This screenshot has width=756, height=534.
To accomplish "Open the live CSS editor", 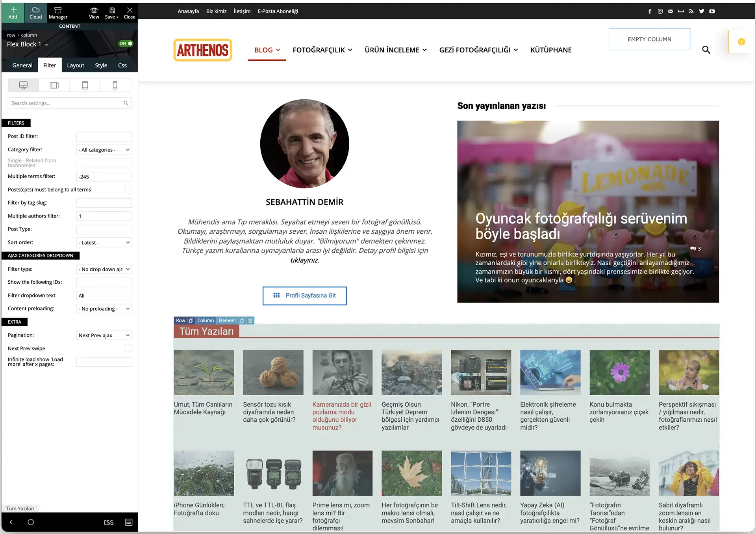I will click(x=108, y=523).
